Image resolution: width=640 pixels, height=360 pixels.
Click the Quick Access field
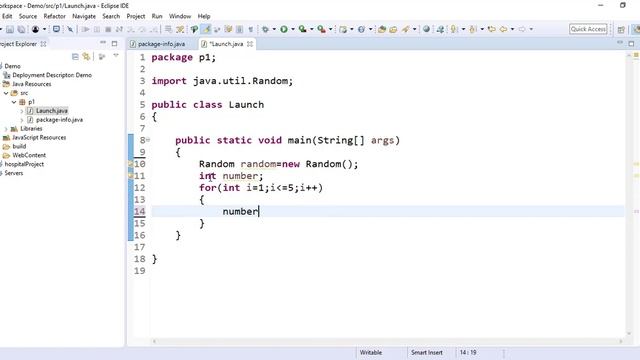[588, 29]
